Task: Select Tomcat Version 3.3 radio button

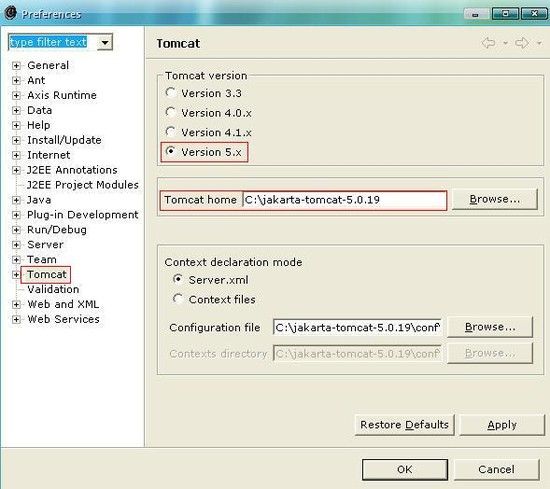Action: (x=170, y=93)
